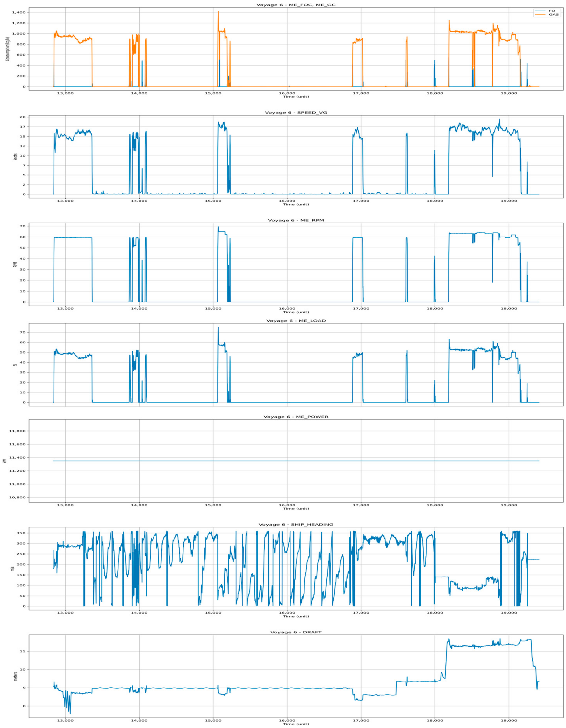Click the chart title 'Voyage 6 - SPEED_VG'
This screenshot has width=566, height=728.
pyautogui.click(x=296, y=113)
